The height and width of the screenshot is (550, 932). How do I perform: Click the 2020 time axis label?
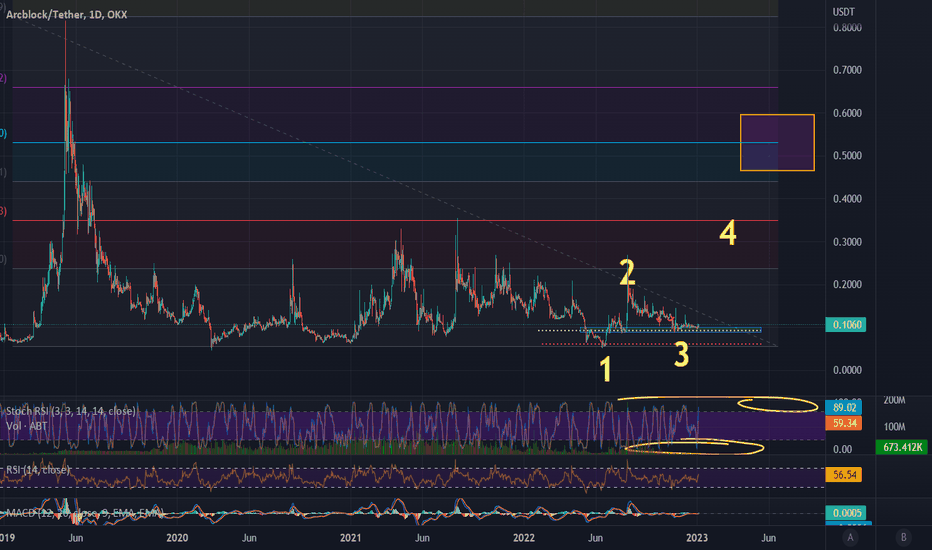pos(177,538)
